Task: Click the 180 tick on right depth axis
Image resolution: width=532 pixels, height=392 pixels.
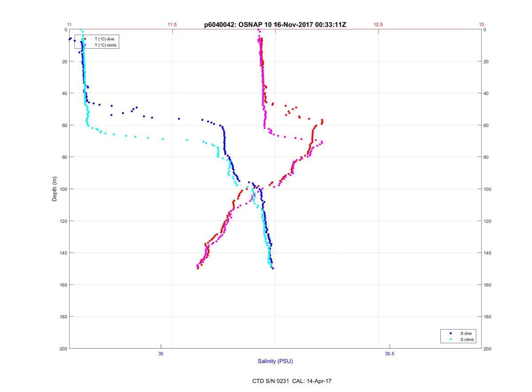Action: coord(488,317)
